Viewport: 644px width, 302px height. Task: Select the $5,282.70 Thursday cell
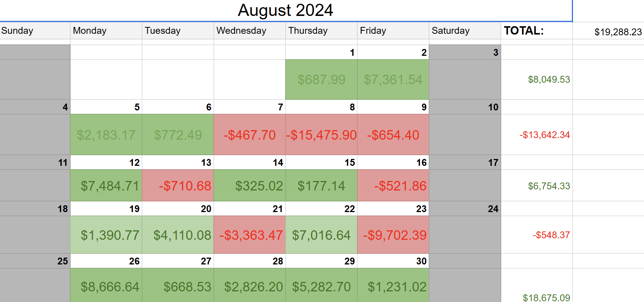321,286
